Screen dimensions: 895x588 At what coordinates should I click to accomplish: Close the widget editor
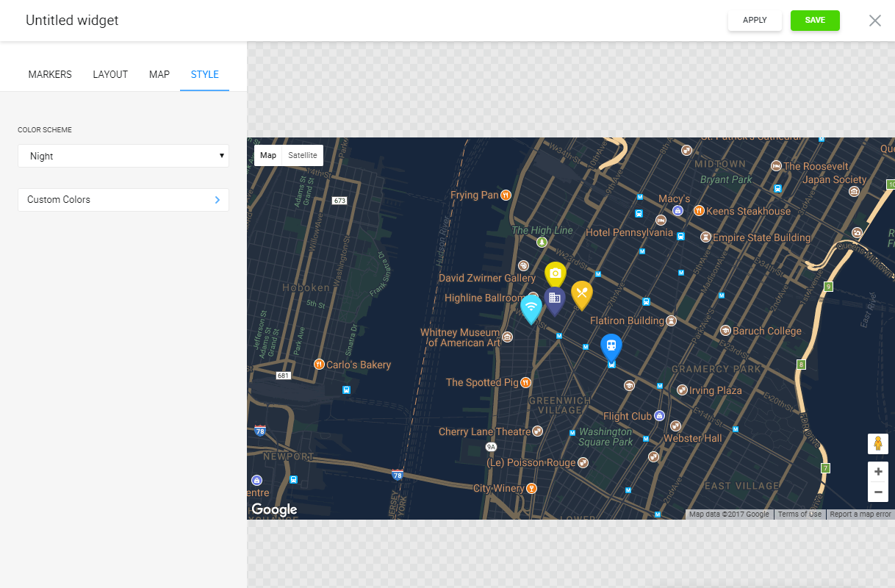[875, 21]
